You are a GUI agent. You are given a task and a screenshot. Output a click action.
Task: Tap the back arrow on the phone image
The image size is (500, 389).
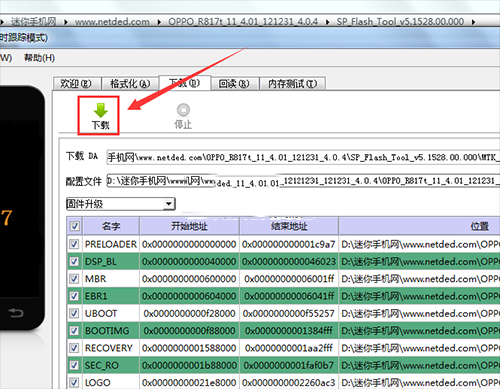click(16, 313)
